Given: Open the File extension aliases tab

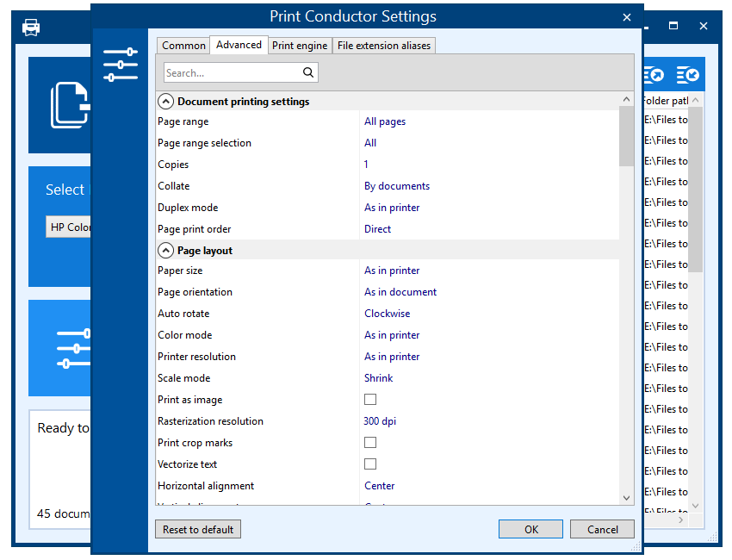Looking at the screenshot, I should point(384,46).
